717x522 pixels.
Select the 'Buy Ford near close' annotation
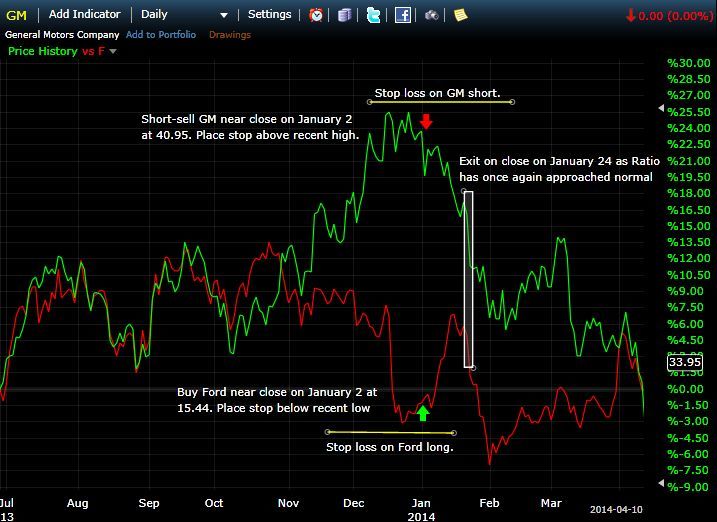(277, 400)
